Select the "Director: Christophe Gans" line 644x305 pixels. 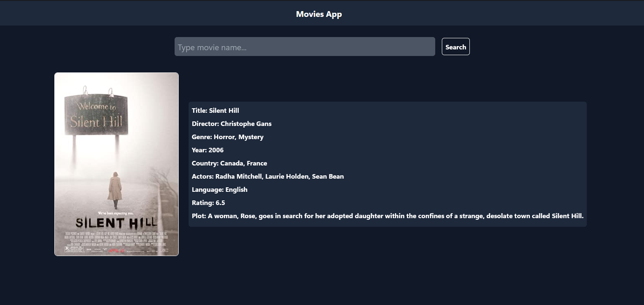tap(232, 123)
